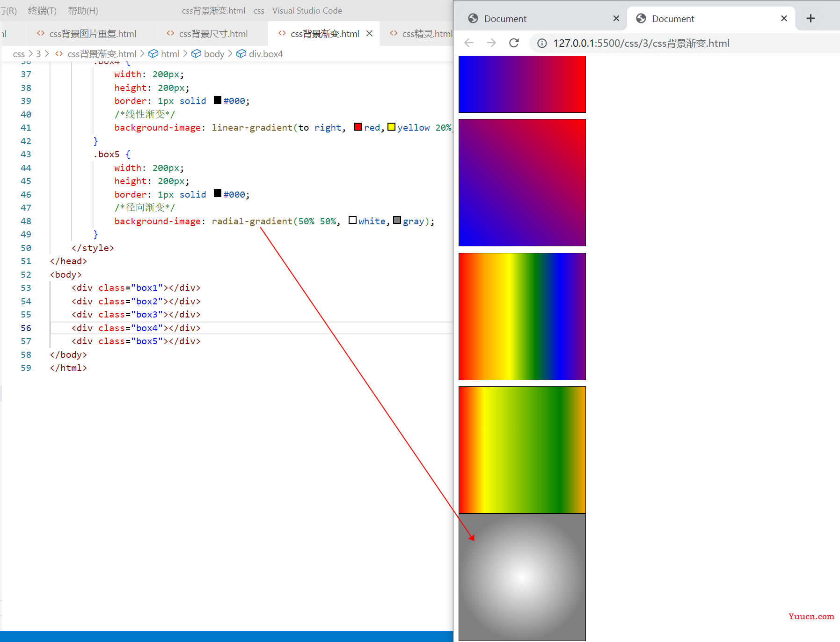
Task: Open the yellow color swatch on line 41
Action: [x=392, y=127]
